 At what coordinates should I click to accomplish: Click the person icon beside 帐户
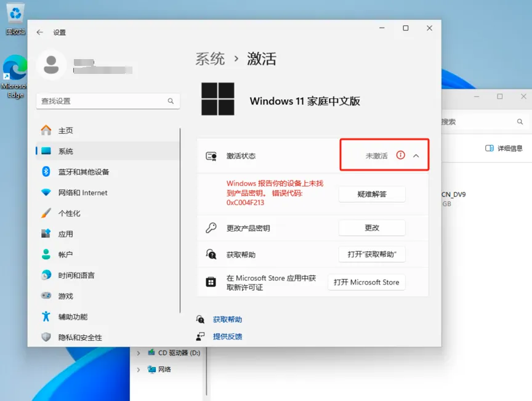point(46,254)
